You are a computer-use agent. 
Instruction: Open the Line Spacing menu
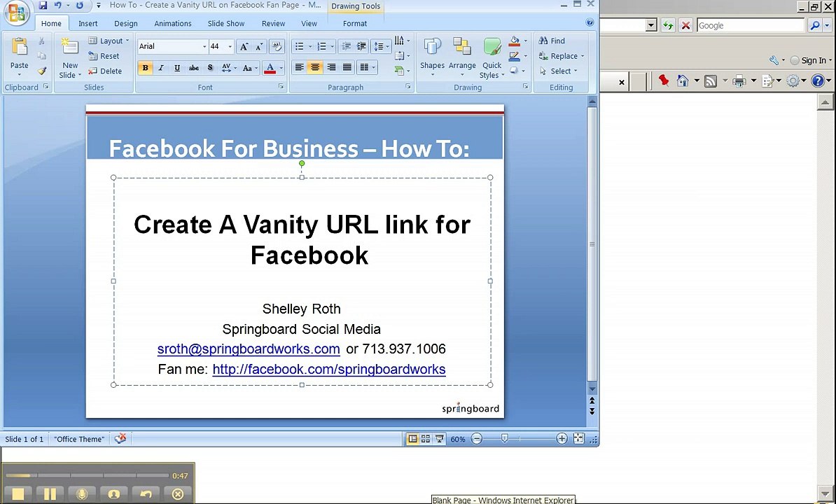381,46
